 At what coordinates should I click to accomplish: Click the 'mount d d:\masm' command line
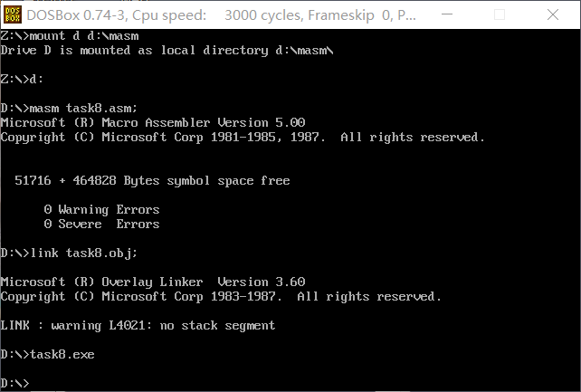(x=70, y=35)
